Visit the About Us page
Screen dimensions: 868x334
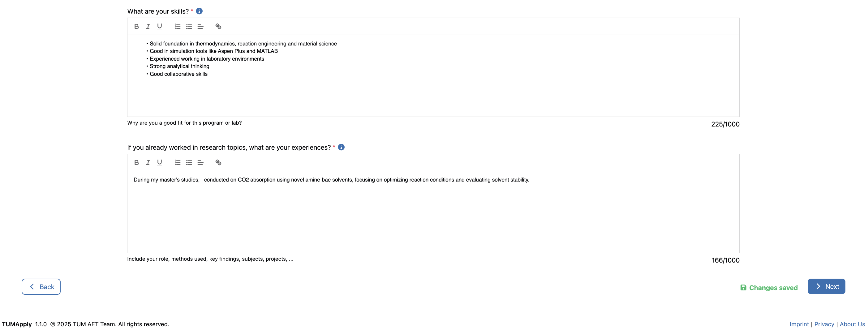click(x=852, y=324)
